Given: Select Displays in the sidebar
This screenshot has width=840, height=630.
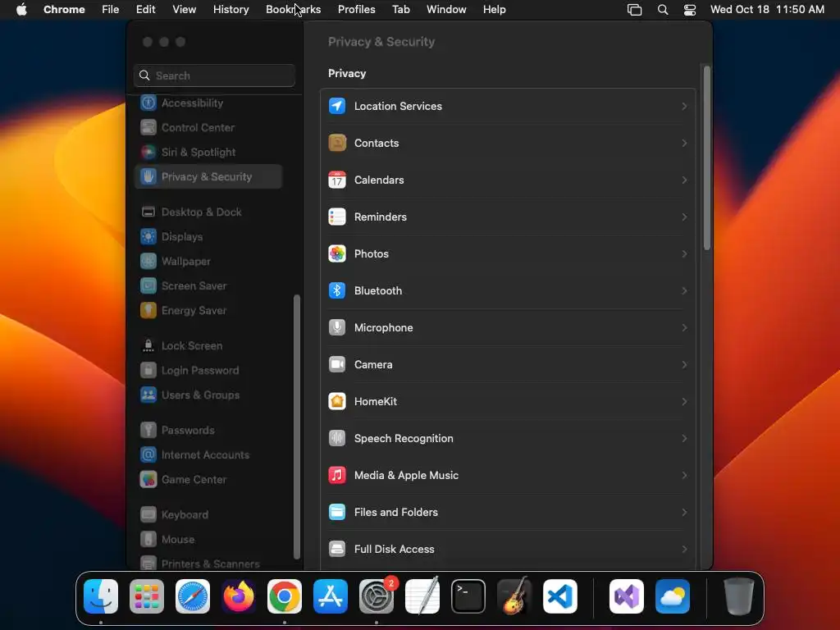Looking at the screenshot, I should coord(208,237).
